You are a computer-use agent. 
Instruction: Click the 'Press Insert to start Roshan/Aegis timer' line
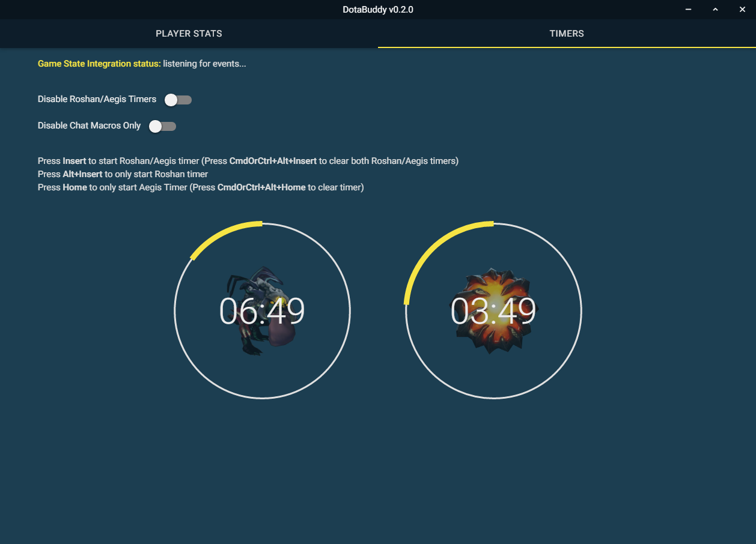click(248, 161)
